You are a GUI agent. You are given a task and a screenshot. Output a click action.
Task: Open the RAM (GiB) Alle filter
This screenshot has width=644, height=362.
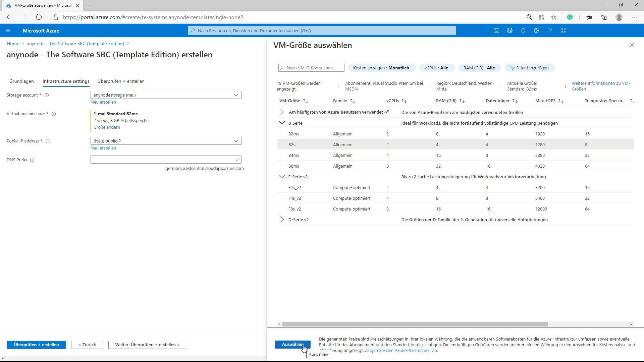click(x=479, y=68)
